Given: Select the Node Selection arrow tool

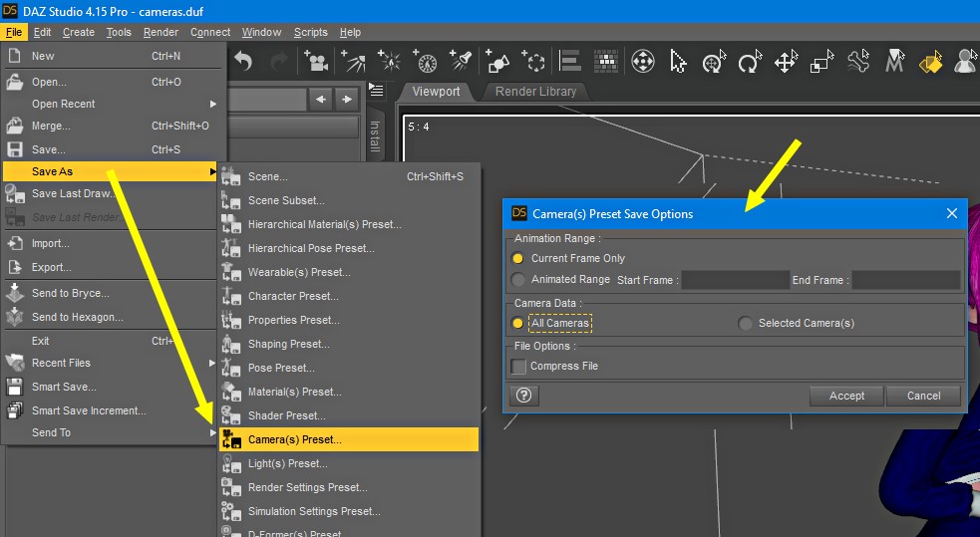Looking at the screenshot, I should click(x=678, y=61).
